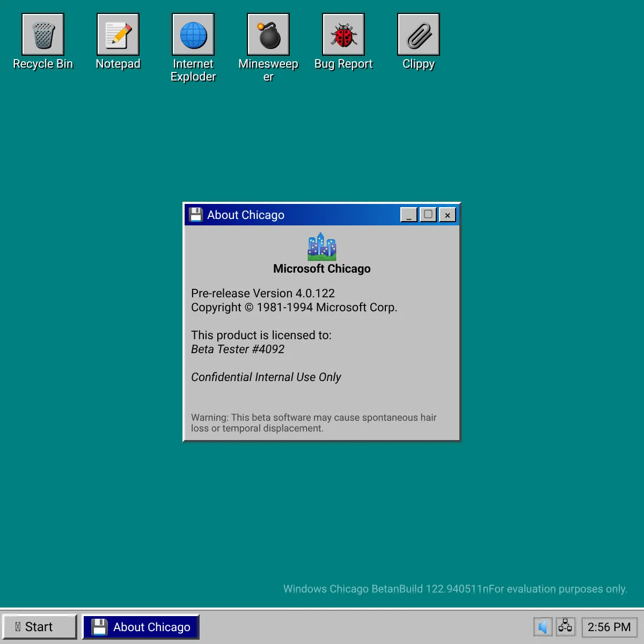Click the floppy disk icon in About Chicago title bar
This screenshot has width=644, height=644.
coord(196,215)
